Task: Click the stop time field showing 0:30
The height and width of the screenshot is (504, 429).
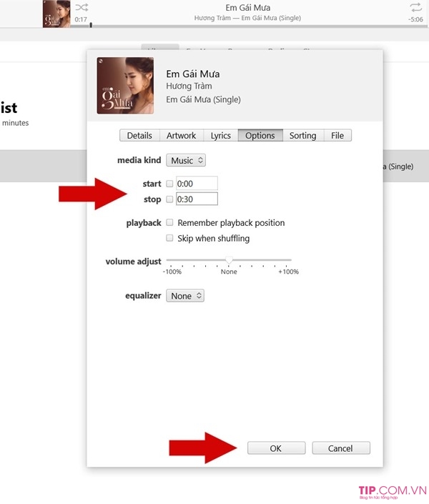Action: click(x=197, y=199)
